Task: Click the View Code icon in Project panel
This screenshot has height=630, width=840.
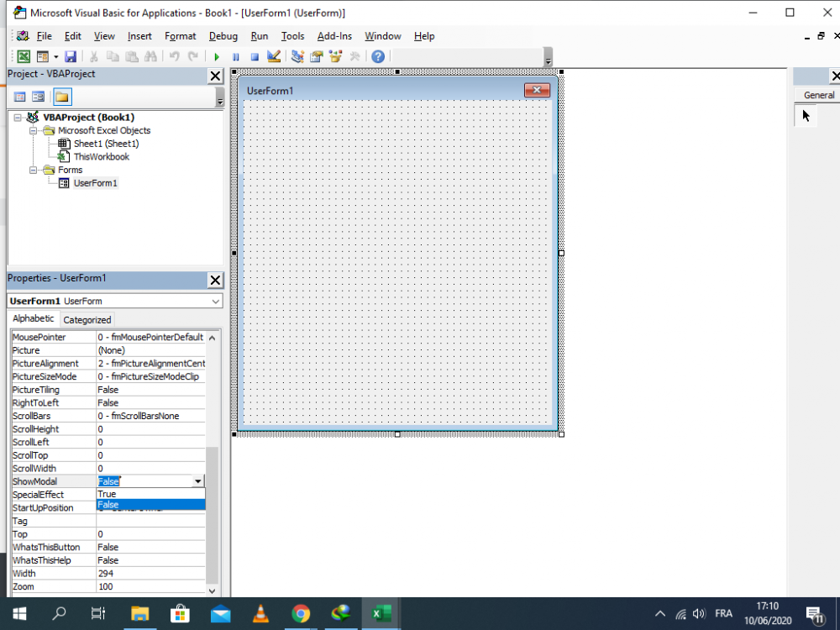Action: (x=20, y=97)
